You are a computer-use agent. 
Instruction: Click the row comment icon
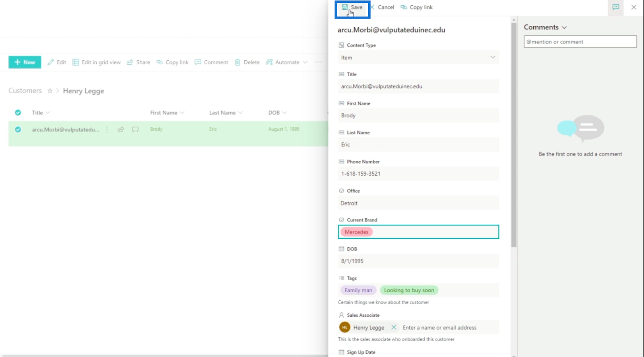point(135,129)
